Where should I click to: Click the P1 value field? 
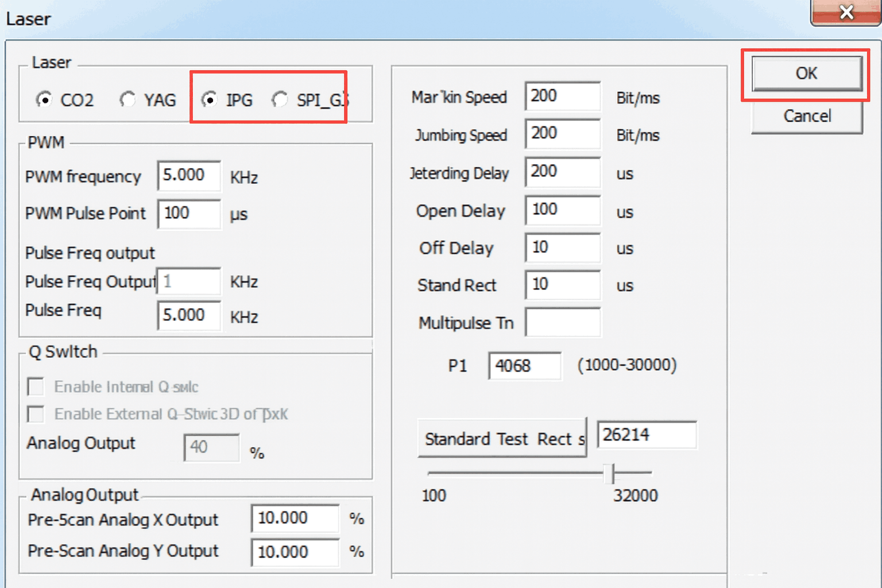pyautogui.click(x=524, y=366)
